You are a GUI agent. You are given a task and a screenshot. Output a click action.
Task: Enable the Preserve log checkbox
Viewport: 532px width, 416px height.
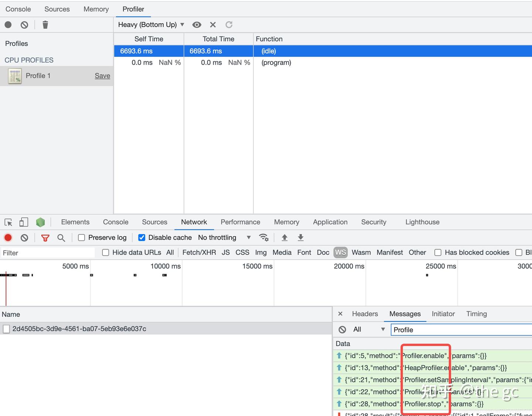pos(81,238)
